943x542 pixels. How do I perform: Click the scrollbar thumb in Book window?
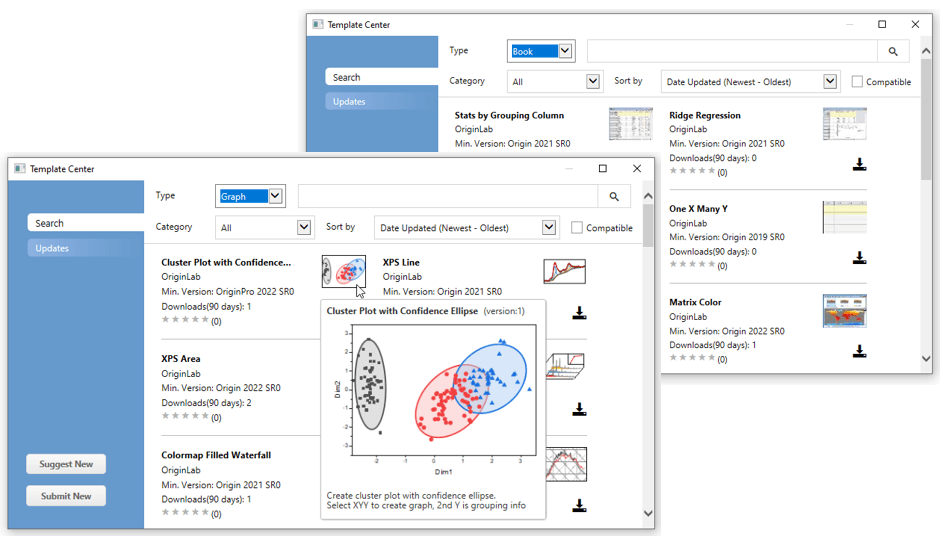(926, 119)
